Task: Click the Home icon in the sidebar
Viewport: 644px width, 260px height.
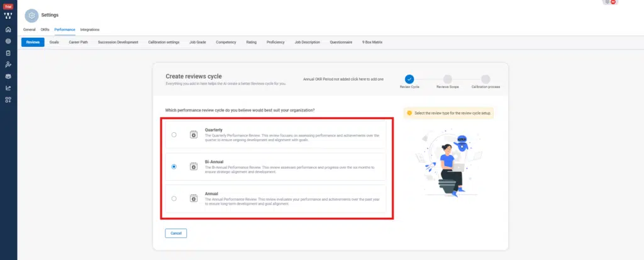Action: point(8,30)
